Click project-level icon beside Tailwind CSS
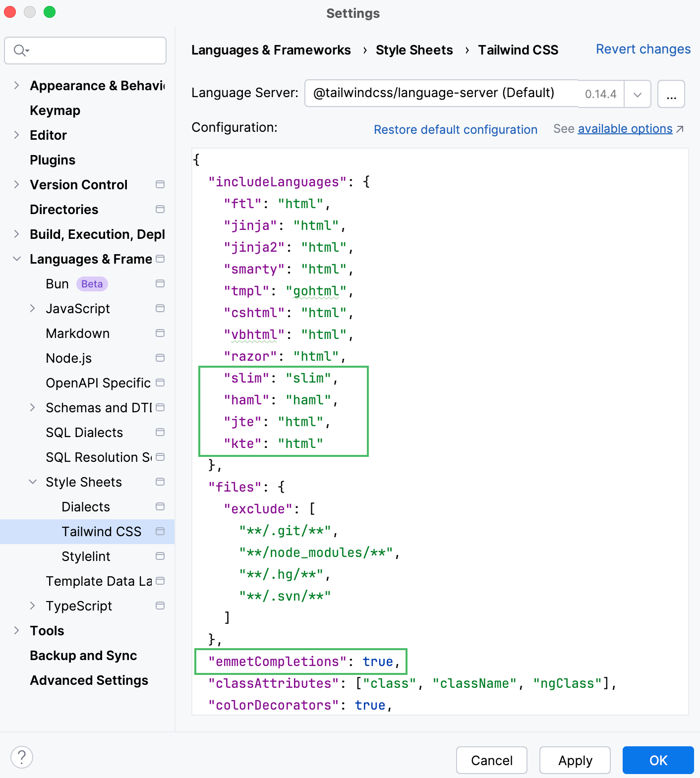 coord(160,531)
